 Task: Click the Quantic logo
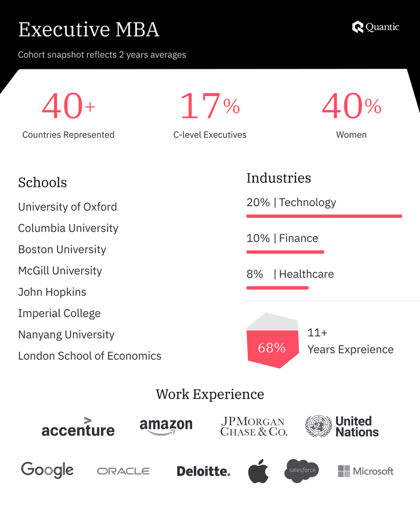pyautogui.click(x=376, y=27)
